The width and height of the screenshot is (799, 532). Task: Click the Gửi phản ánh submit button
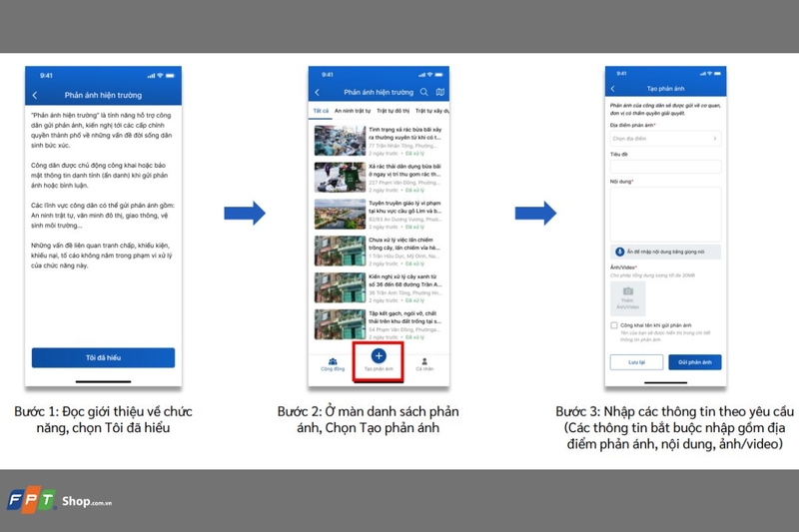694,362
